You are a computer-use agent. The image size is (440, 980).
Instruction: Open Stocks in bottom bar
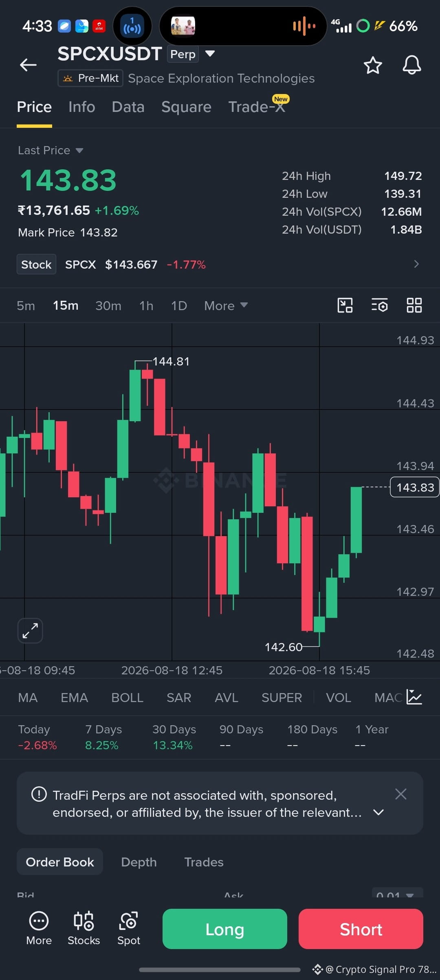(x=84, y=929)
